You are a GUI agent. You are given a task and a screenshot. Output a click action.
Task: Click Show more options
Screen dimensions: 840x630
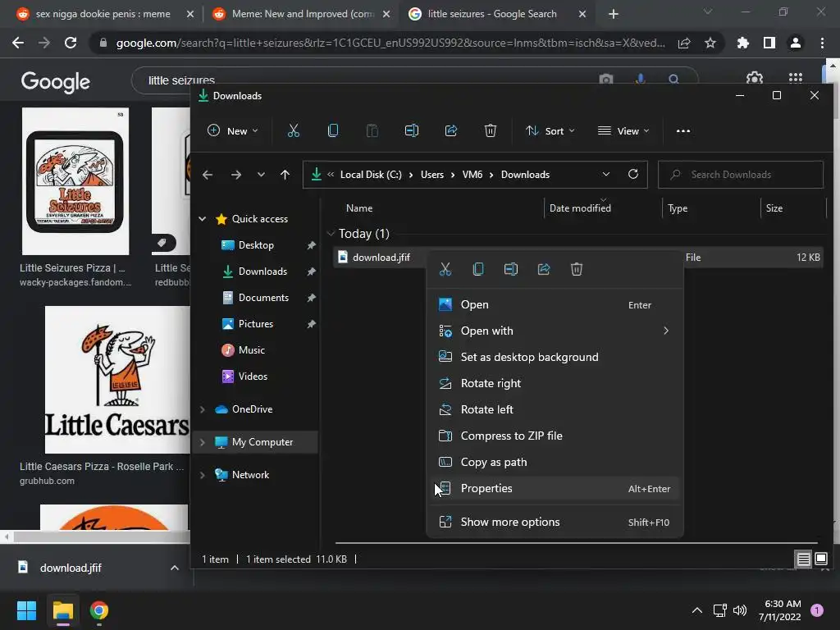coord(555,522)
